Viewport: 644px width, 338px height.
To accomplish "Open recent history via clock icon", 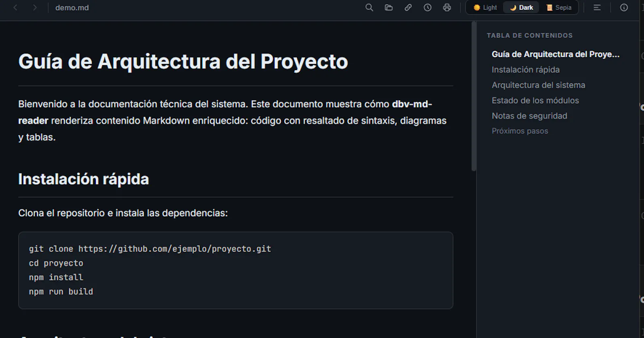I will point(427,8).
